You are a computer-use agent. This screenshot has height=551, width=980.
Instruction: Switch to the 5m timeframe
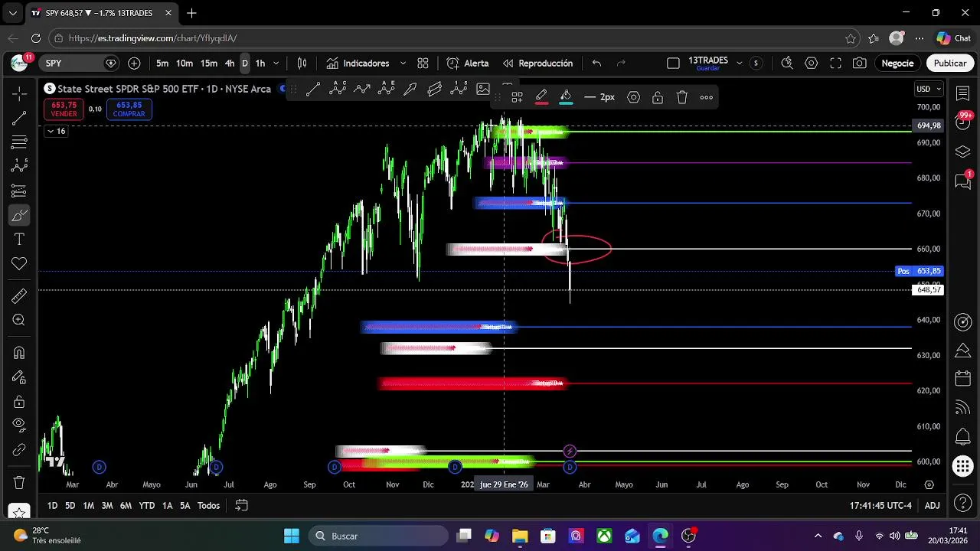click(x=162, y=64)
